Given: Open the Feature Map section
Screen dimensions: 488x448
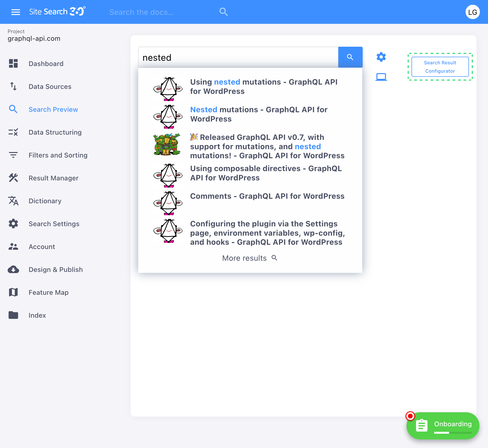Looking at the screenshot, I should (48, 292).
